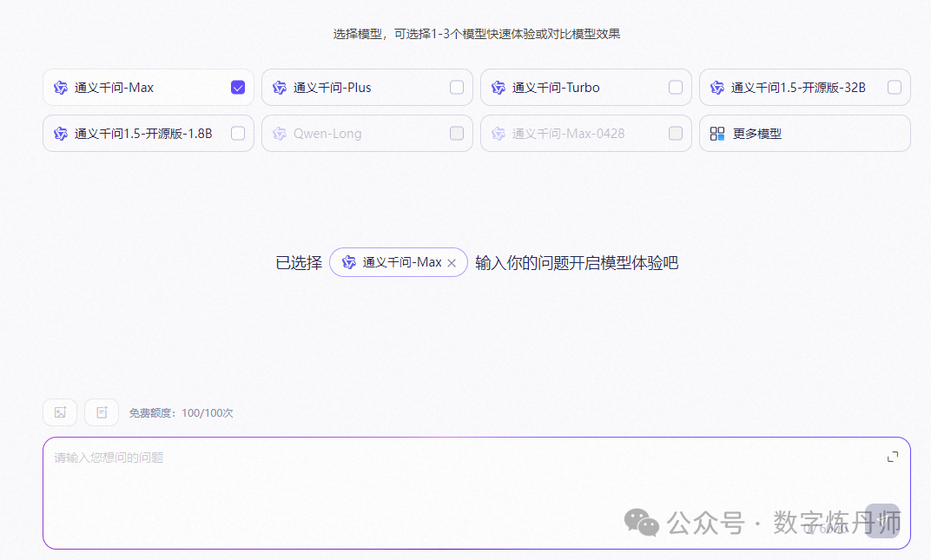
Task: Focus the 请输入您想问的问题 input field
Action: coord(476,493)
